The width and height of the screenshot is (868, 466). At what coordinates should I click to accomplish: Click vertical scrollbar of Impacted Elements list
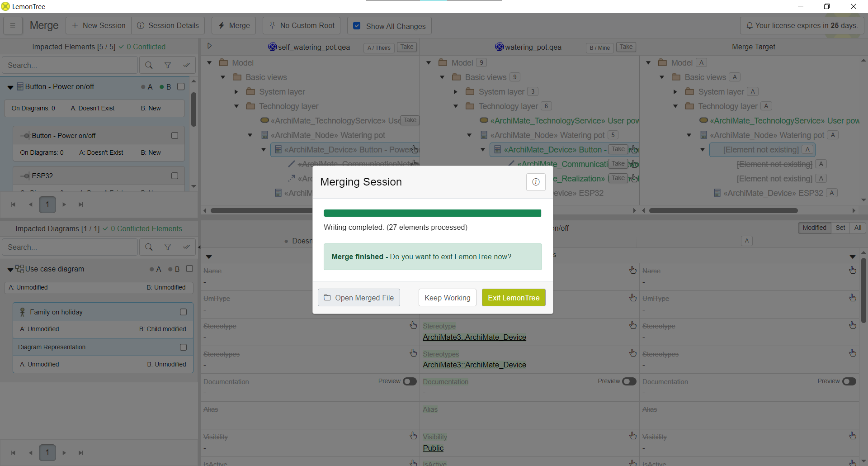point(193,109)
